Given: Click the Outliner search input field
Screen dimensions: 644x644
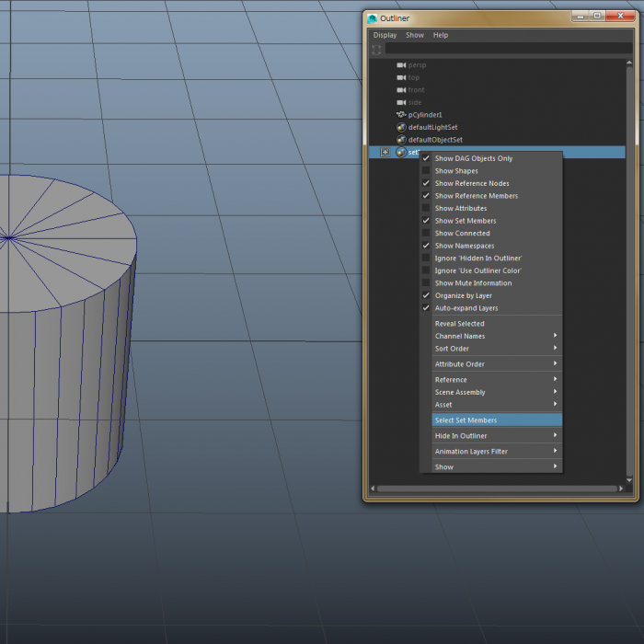Looking at the screenshot, I should (506, 50).
